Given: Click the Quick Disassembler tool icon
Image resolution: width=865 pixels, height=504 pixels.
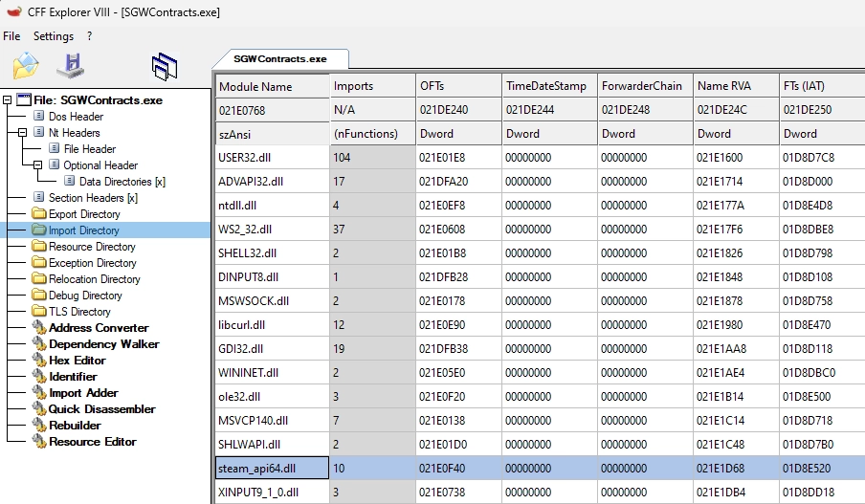Looking at the screenshot, I should click(x=39, y=408).
